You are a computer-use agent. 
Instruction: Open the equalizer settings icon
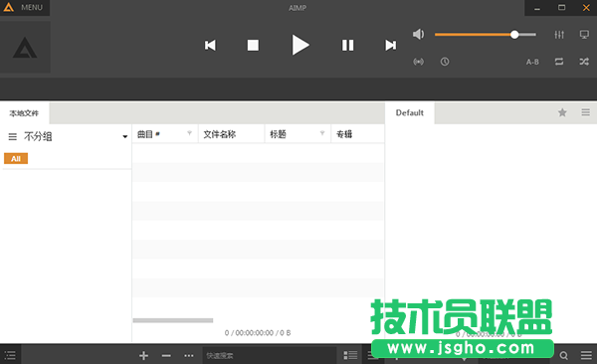click(x=559, y=35)
